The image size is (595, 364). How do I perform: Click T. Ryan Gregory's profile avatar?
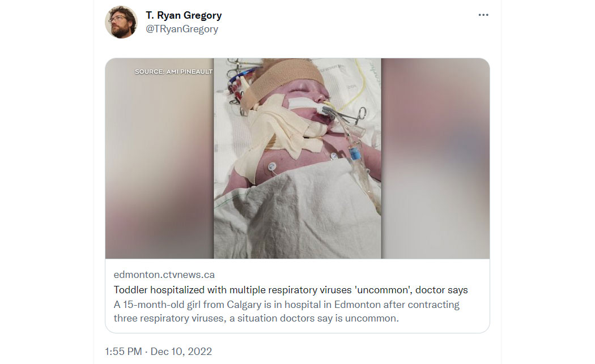(x=121, y=22)
